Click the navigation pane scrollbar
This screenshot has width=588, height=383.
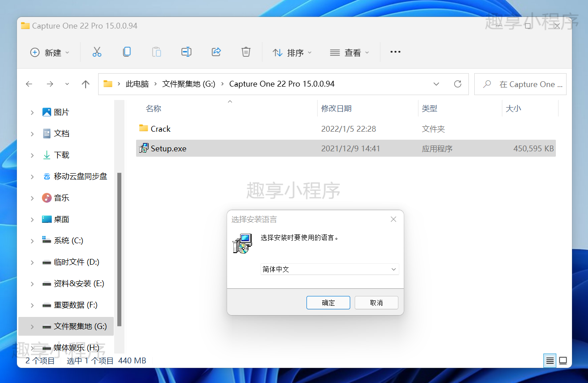click(x=119, y=250)
